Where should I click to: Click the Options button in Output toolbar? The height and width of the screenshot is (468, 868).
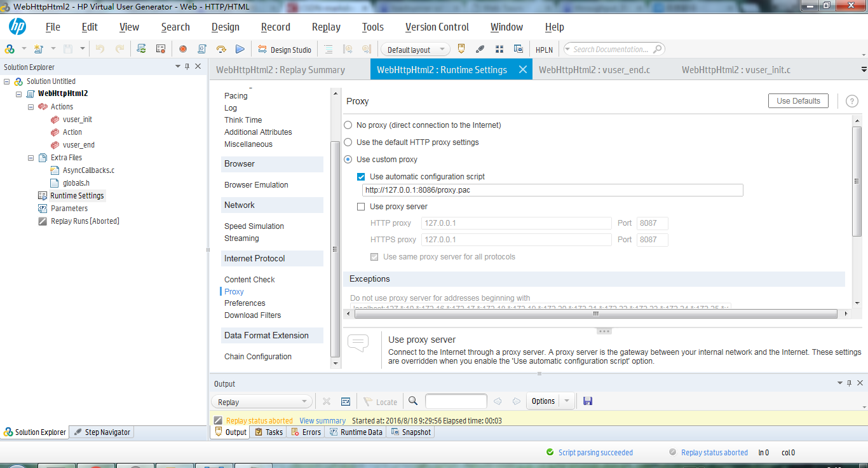tap(543, 401)
